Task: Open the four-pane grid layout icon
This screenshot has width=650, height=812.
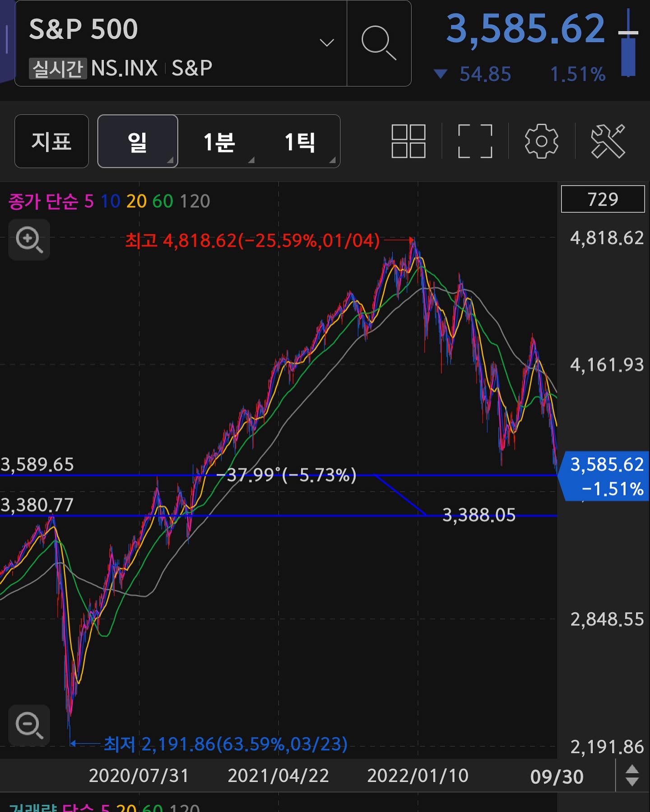Action: (408, 141)
